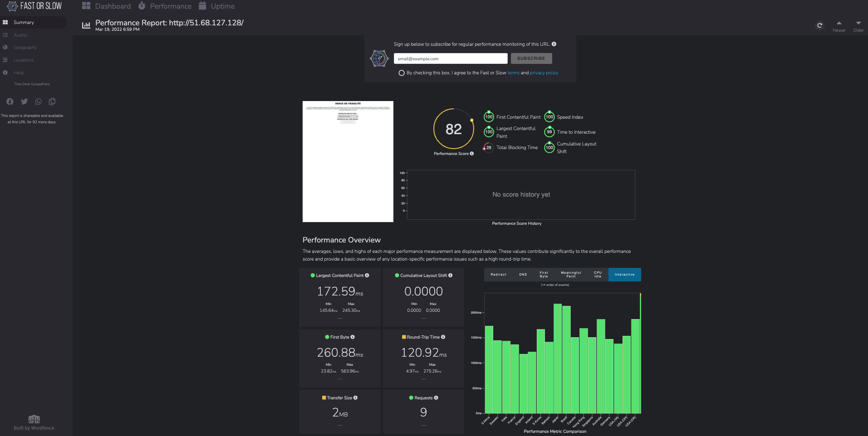Check the agree to terms checkbox
Image resolution: width=868 pixels, height=436 pixels.
coord(402,73)
